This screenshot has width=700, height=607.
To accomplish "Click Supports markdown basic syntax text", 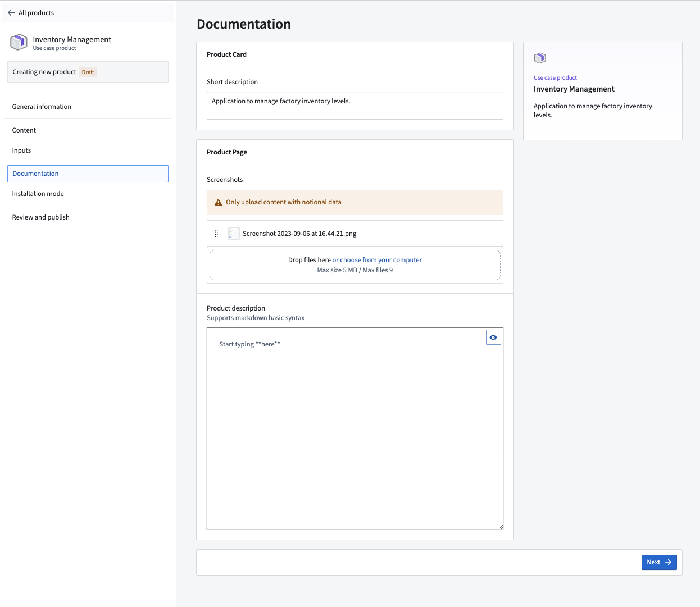I will click(256, 318).
